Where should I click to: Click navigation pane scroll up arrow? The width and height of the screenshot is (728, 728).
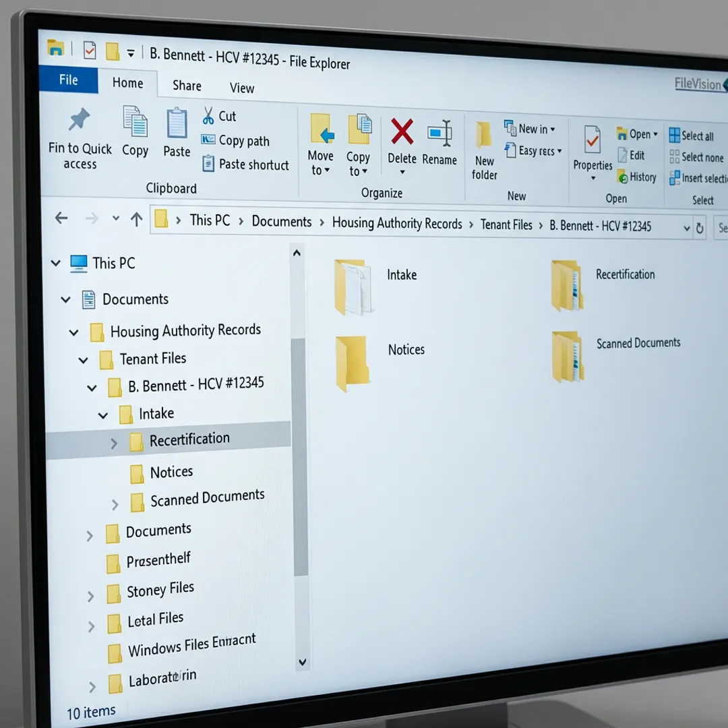pos(297,253)
